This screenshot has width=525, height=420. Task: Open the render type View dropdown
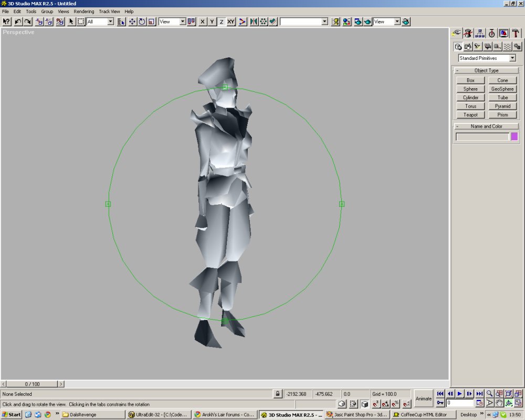[397, 22]
